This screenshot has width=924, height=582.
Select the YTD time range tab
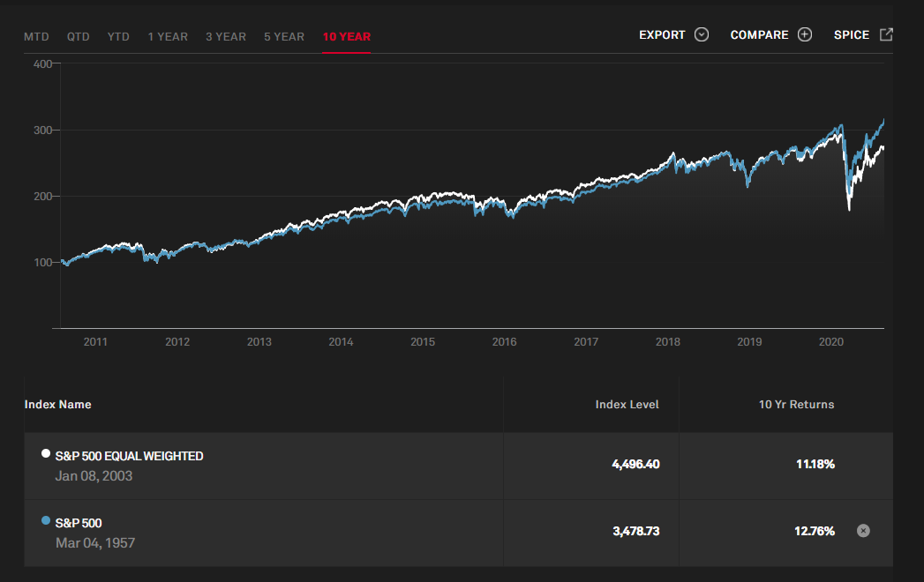tap(118, 37)
